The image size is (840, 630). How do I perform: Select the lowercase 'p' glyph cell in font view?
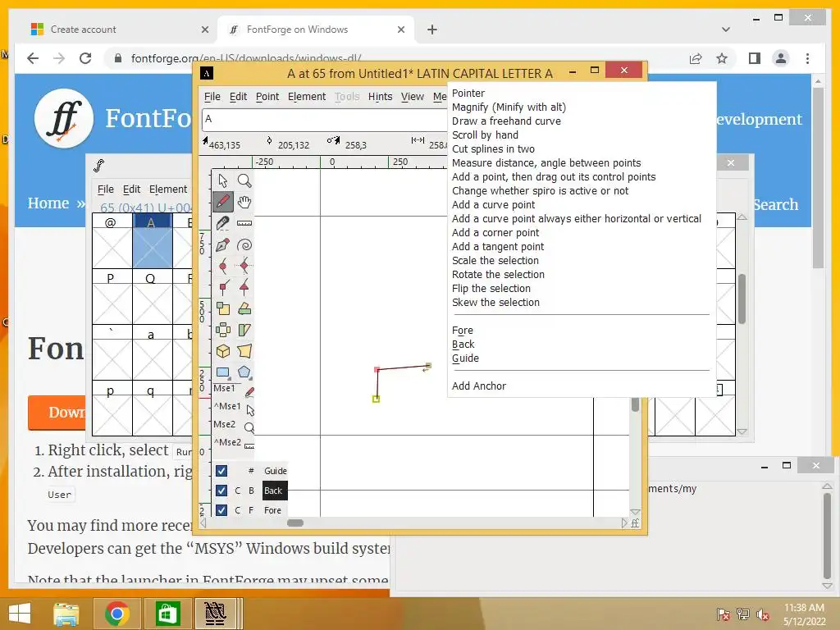pyautogui.click(x=112, y=408)
